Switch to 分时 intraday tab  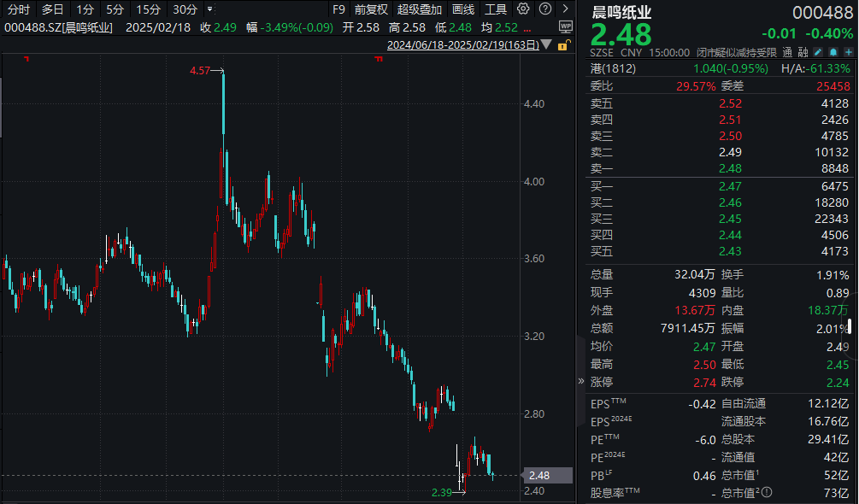[19, 9]
